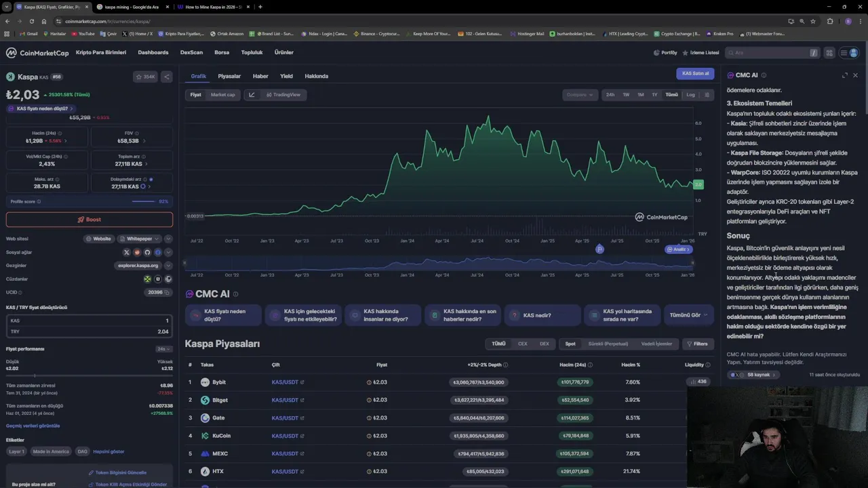868x488 pixels.
Task: Switch to line chart type icon
Action: tap(252, 95)
